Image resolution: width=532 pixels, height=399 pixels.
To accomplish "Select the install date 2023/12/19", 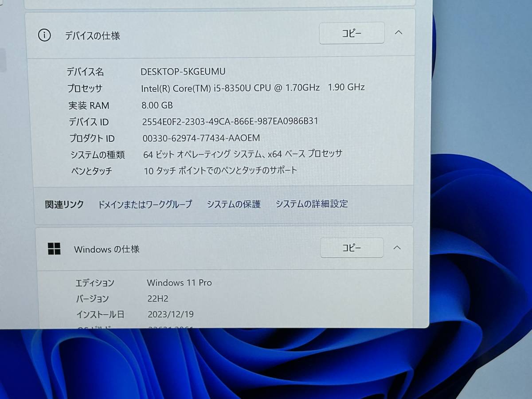I will 171,314.
